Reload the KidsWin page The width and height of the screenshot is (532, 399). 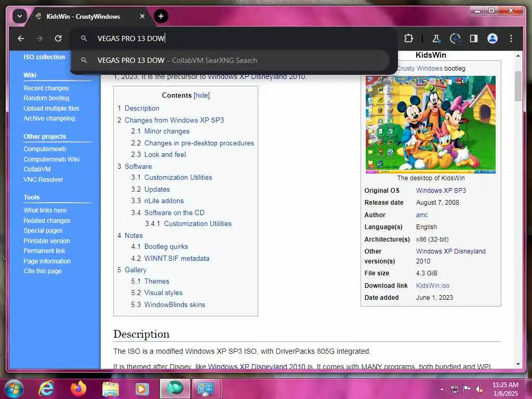(x=58, y=38)
